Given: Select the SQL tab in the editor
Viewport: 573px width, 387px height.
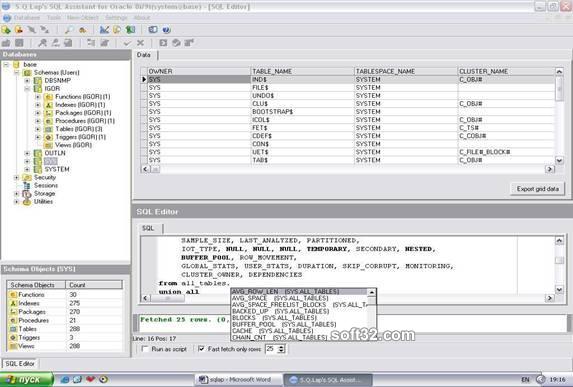Looking at the screenshot, I should click(148, 228).
